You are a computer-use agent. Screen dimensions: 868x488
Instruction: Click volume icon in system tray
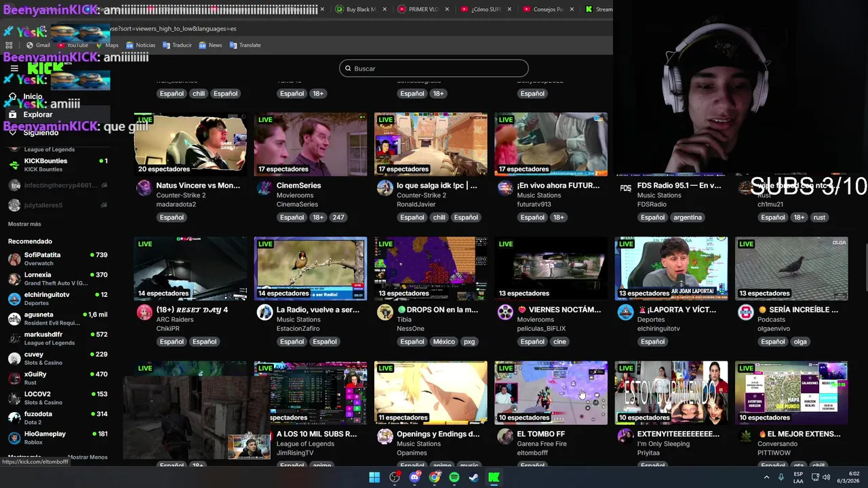click(x=826, y=477)
